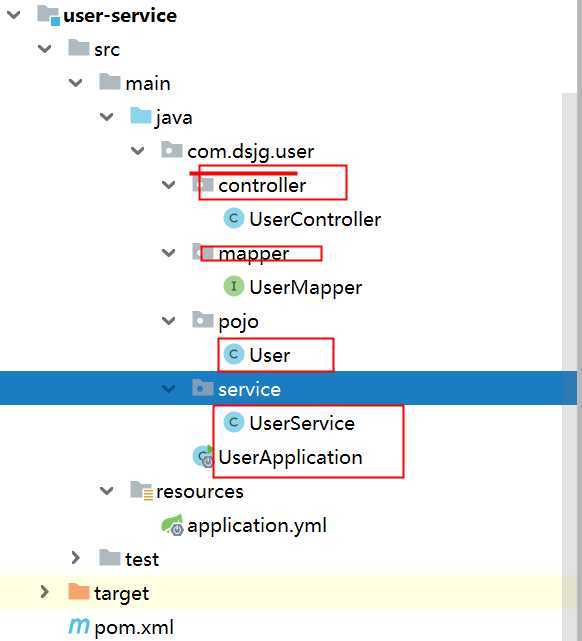Viewport: 582px width, 641px height.
Task: Click the UserController class icon
Action: (234, 218)
